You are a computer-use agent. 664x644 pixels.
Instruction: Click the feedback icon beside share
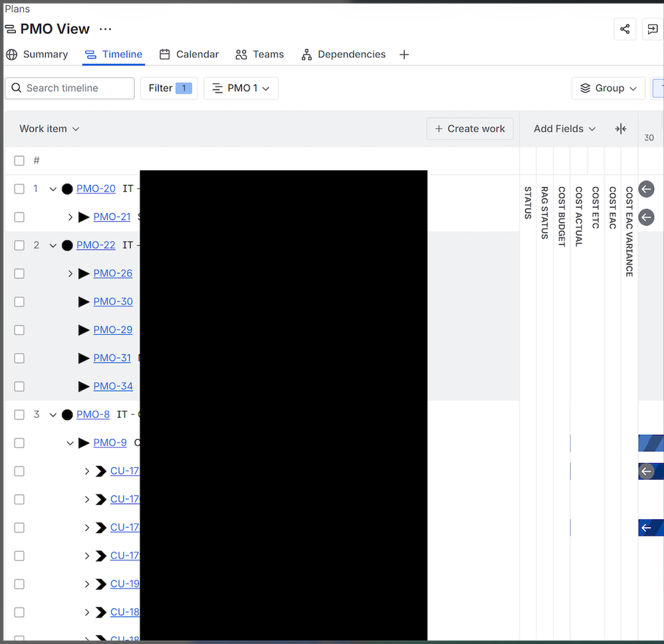(653, 29)
